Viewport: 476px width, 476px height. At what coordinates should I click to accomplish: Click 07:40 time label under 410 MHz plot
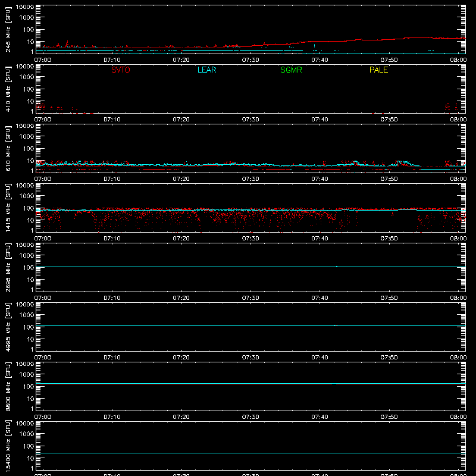(x=320, y=120)
